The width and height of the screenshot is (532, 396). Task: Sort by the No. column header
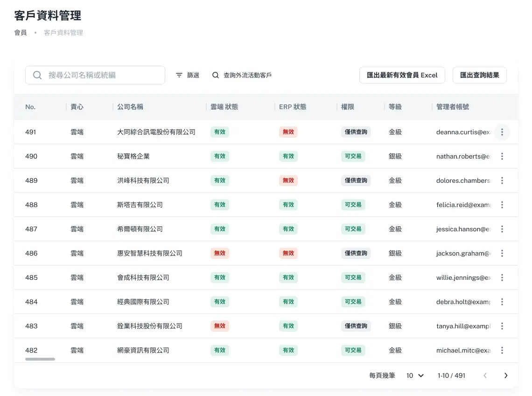(x=30, y=107)
